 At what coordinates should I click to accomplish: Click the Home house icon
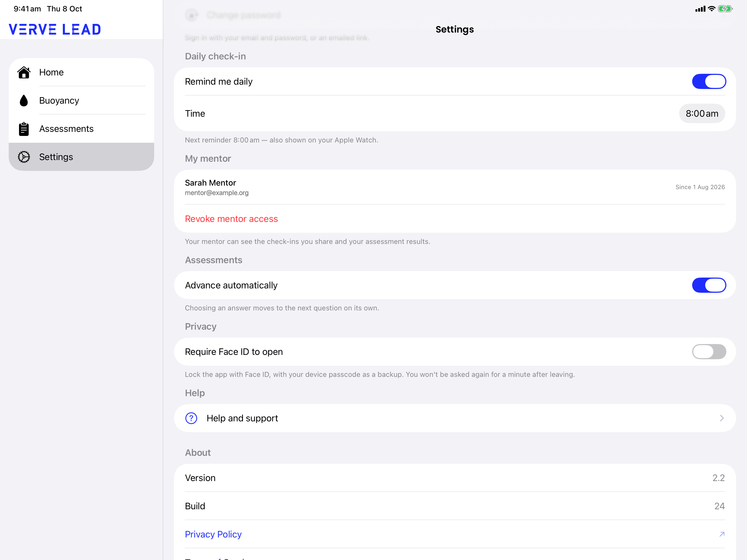24,72
